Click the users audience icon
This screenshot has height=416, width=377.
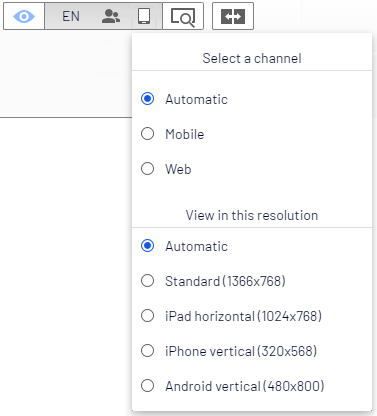pos(111,16)
